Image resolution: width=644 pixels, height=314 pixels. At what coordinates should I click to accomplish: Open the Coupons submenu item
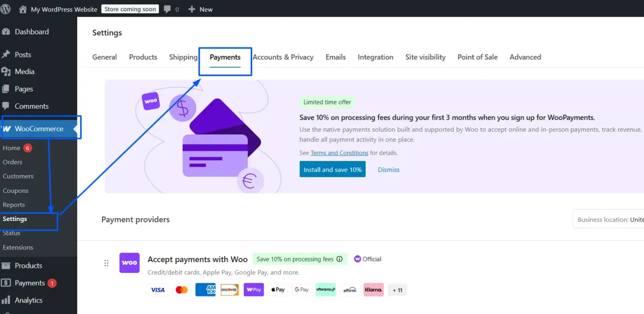[16, 191]
